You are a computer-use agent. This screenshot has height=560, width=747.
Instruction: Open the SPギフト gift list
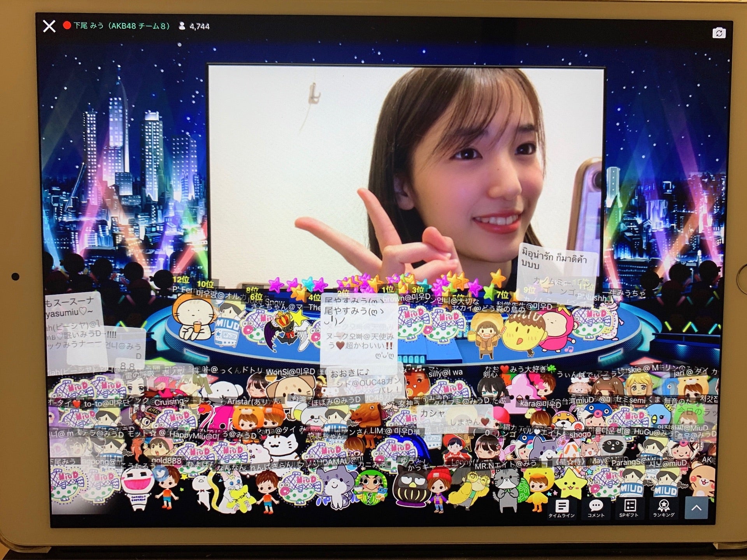629,508
